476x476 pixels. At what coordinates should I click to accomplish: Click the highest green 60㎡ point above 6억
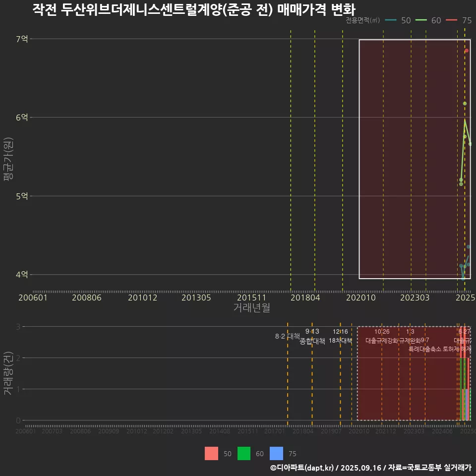click(x=465, y=104)
